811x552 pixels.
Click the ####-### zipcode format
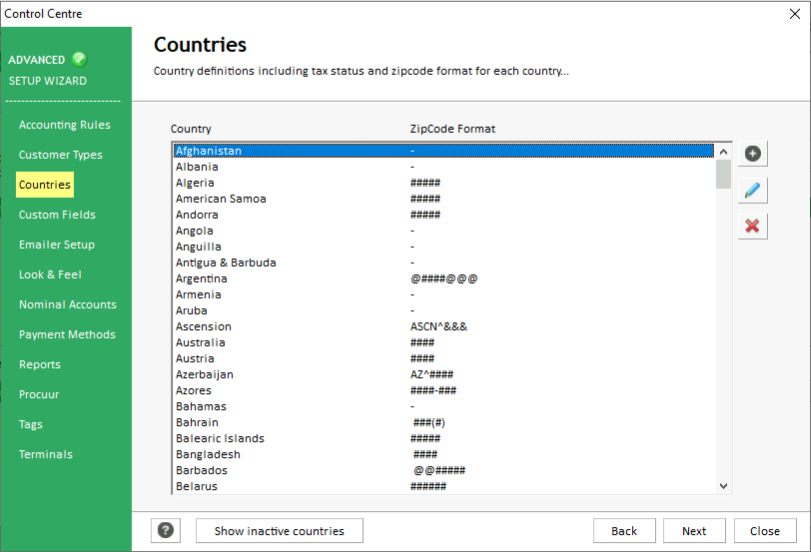(433, 391)
